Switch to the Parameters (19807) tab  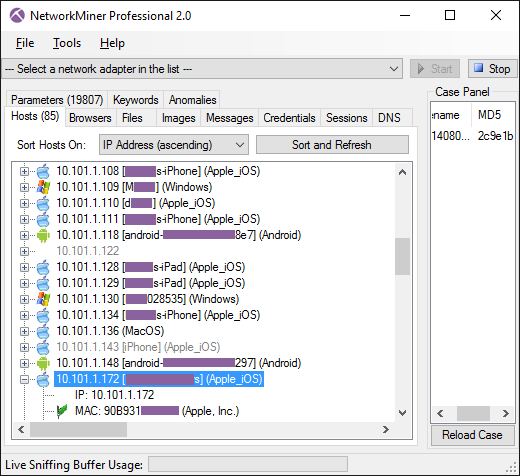(x=57, y=100)
